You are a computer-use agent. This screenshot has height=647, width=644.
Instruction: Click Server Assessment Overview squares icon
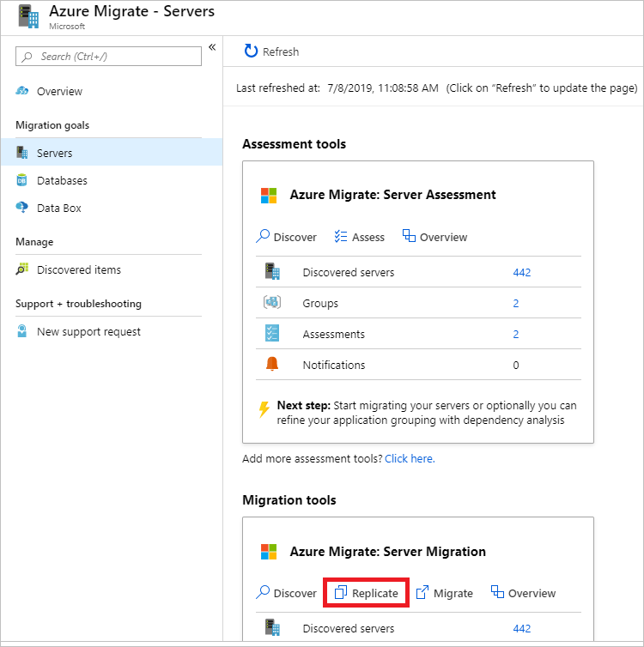409,236
